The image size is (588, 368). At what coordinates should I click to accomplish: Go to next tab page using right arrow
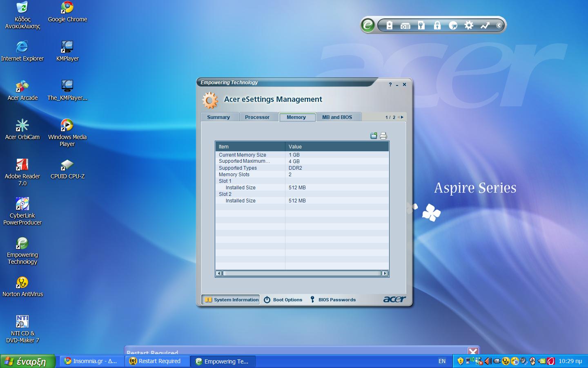(x=402, y=117)
